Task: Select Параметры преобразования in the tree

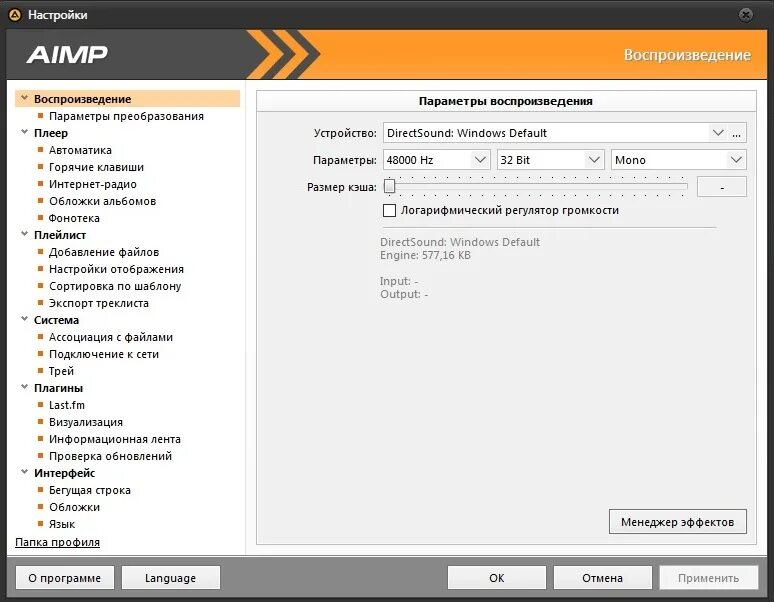Action: pyautogui.click(x=126, y=116)
